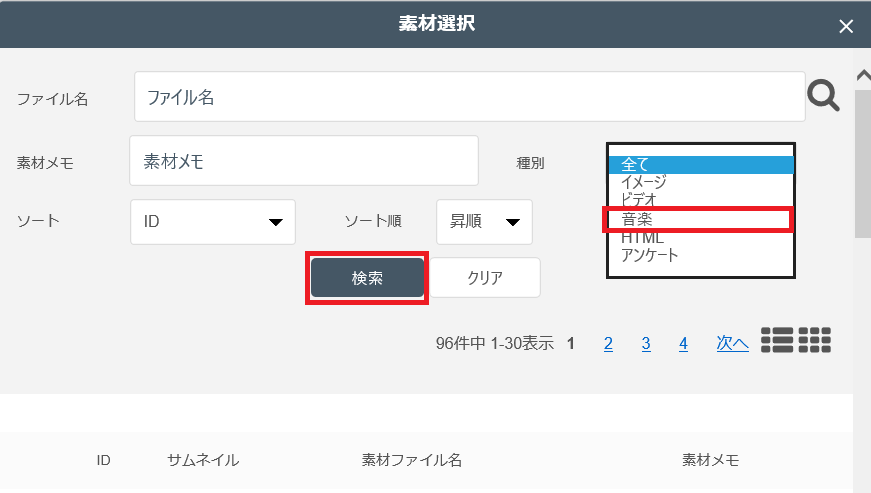The height and width of the screenshot is (493, 871).
Task: Pick アンケート in the 種別 list
Action: [700, 255]
